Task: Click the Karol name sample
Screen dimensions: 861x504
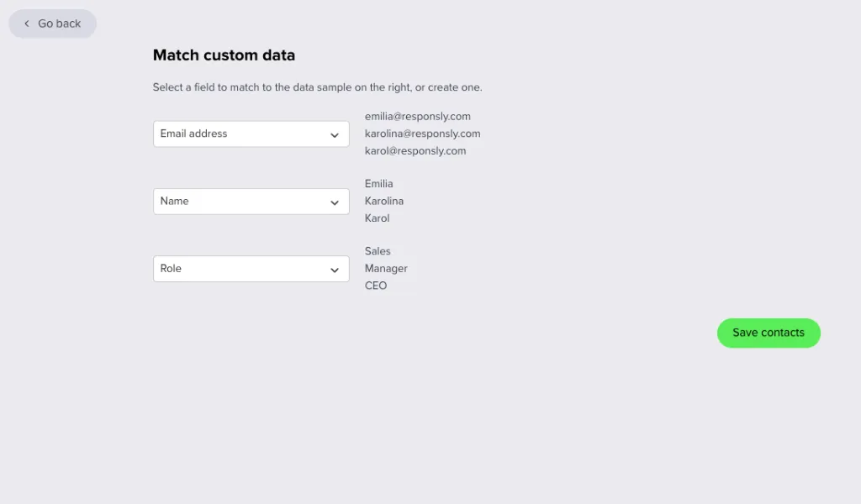Action: coord(377,218)
